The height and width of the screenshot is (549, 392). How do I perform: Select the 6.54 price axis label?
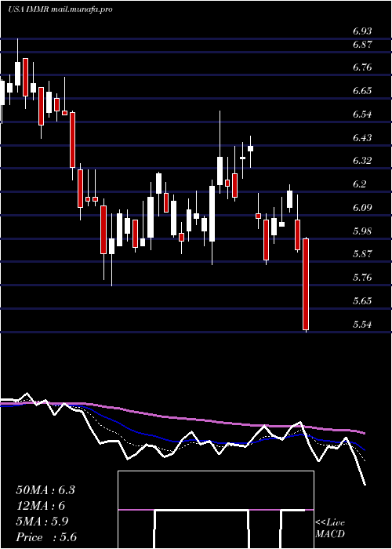pyautogui.click(x=362, y=115)
